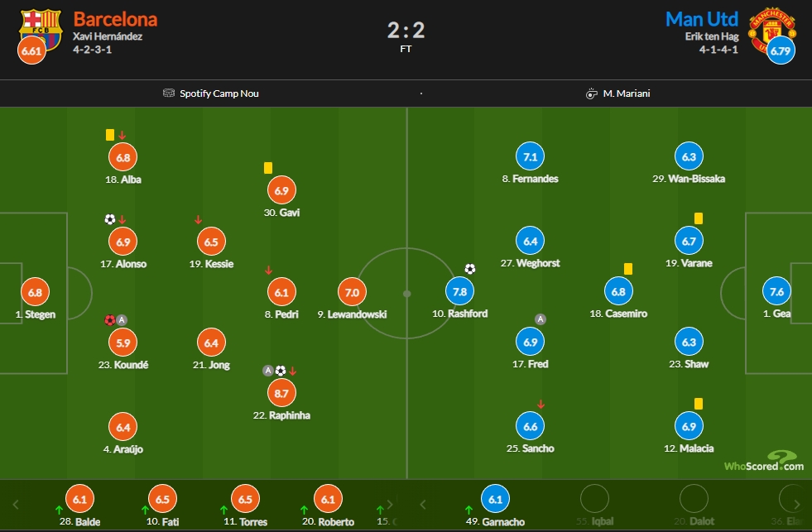The height and width of the screenshot is (532, 812).
Task: Click the stadium icon beside Spotify Camp Nou
Action: point(169,93)
